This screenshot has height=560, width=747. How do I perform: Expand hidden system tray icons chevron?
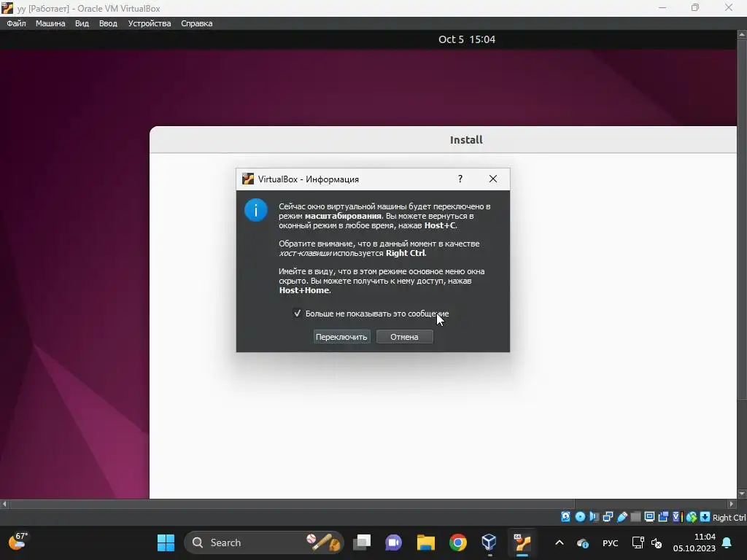[560, 542]
